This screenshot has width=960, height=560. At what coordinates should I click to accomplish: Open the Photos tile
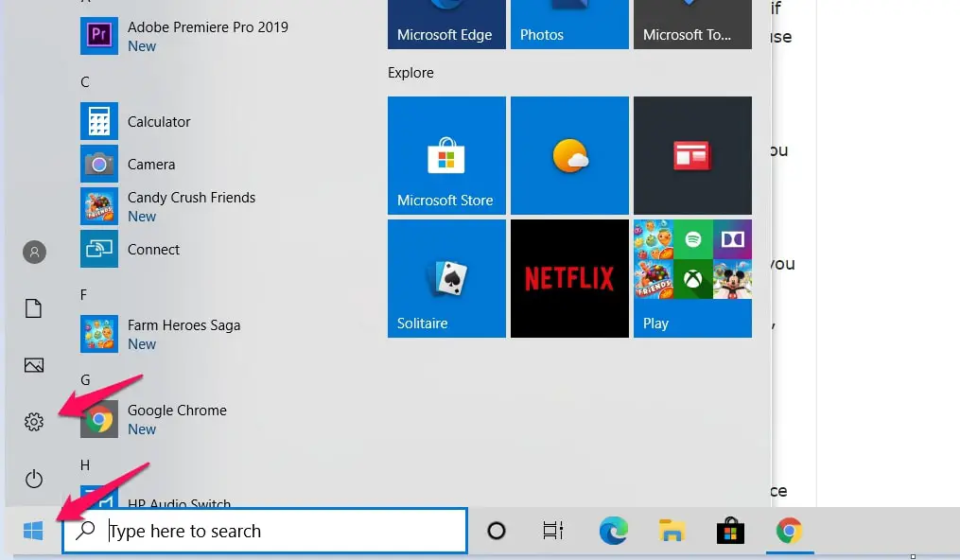click(x=570, y=25)
